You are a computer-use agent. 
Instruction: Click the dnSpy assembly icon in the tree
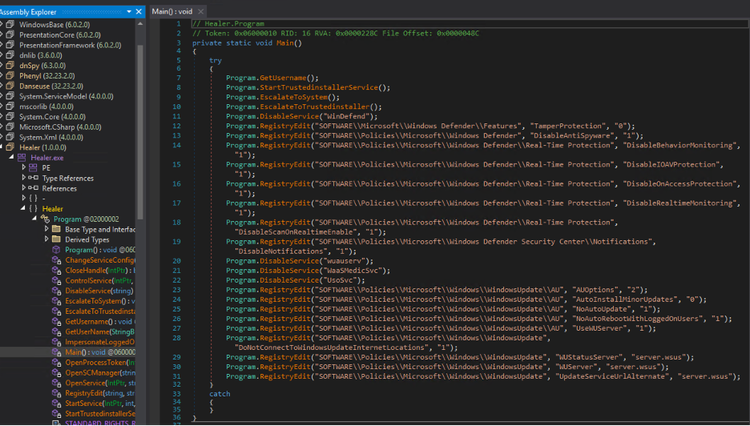[x=10, y=64]
